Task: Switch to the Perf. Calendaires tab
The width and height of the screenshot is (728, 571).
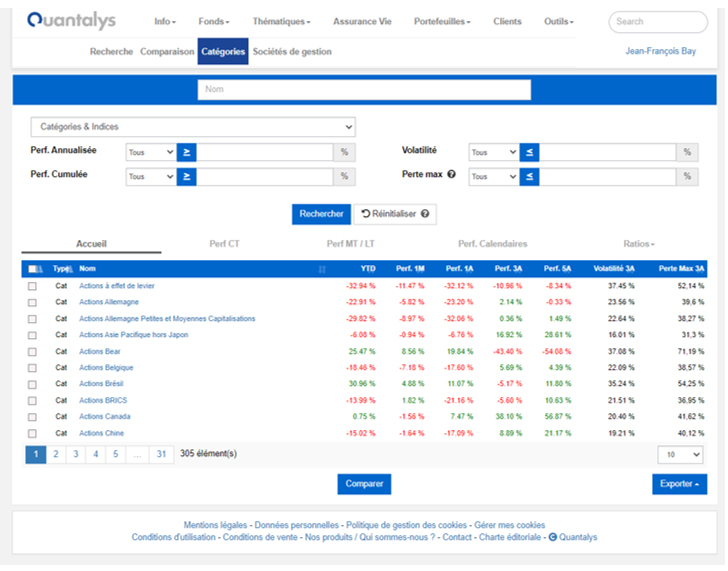Action: [493, 244]
